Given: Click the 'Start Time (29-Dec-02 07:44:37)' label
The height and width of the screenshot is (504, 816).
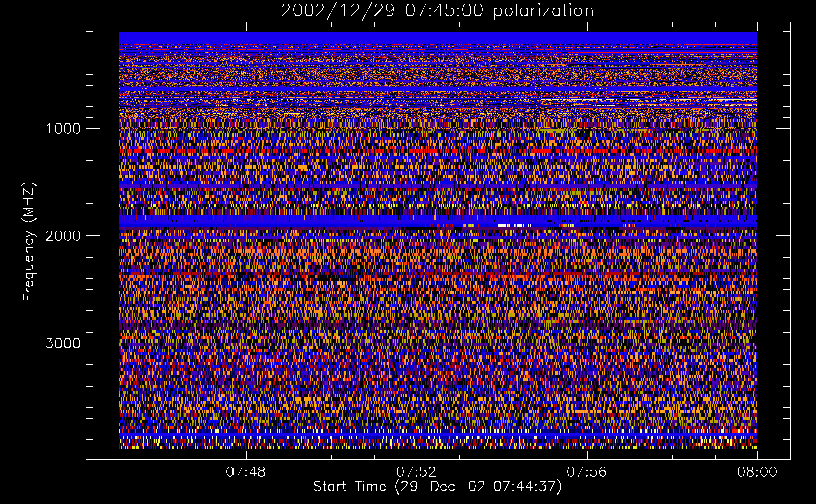Looking at the screenshot, I should click(x=437, y=487).
